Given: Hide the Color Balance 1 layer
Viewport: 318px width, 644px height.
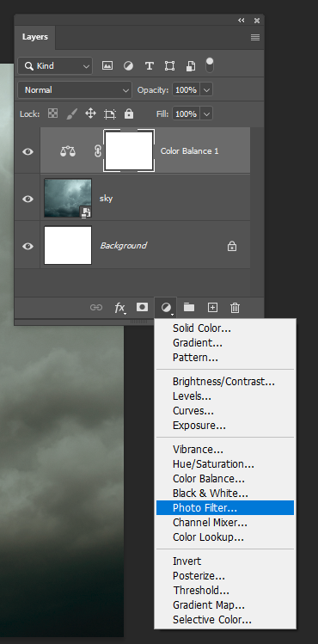Looking at the screenshot, I should click(28, 151).
